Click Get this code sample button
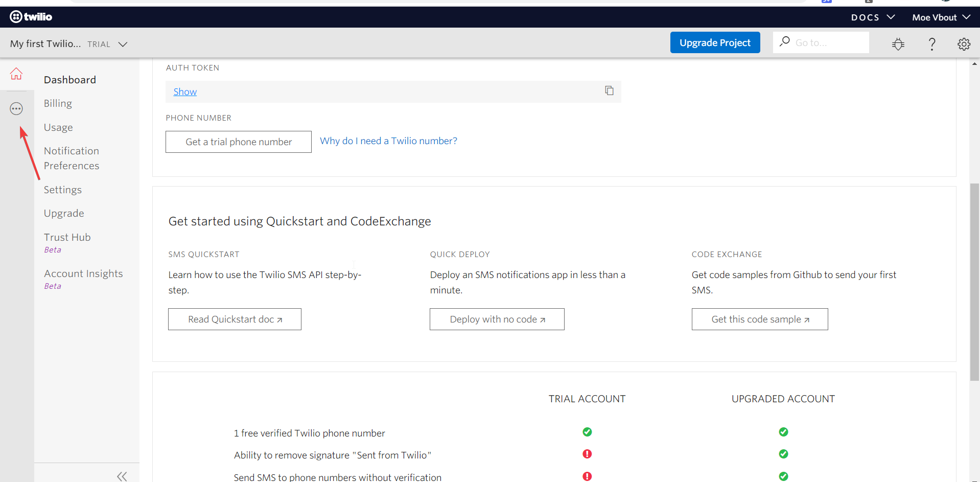 pos(760,319)
